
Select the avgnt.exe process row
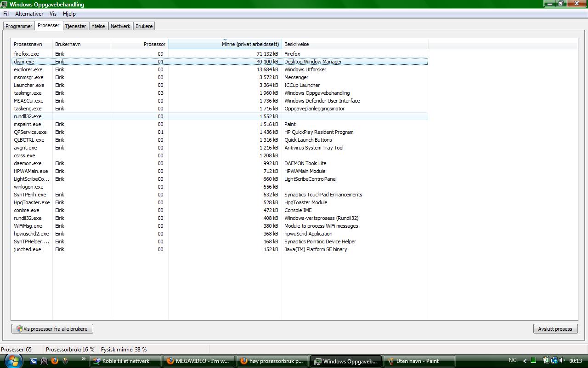tap(220, 148)
